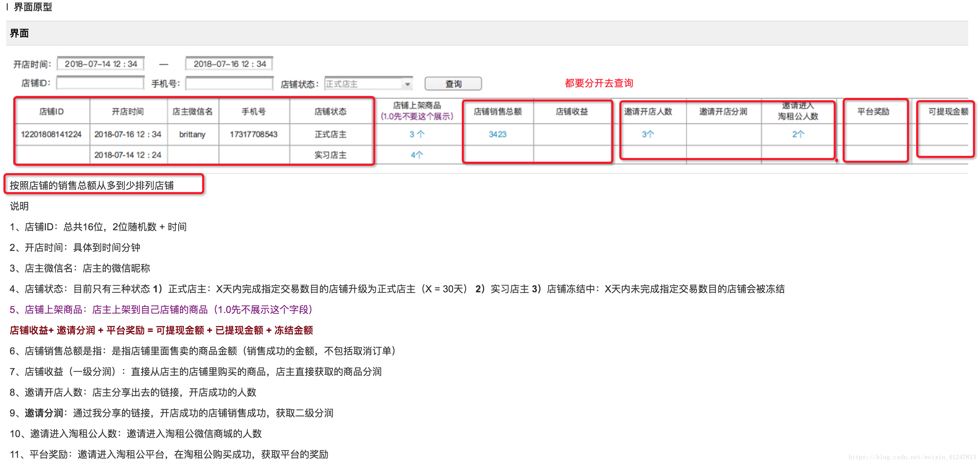Screen dimensions: 980x464
Task: Click explanation line 7 about 店铺收益 一级分润
Action: point(196,372)
